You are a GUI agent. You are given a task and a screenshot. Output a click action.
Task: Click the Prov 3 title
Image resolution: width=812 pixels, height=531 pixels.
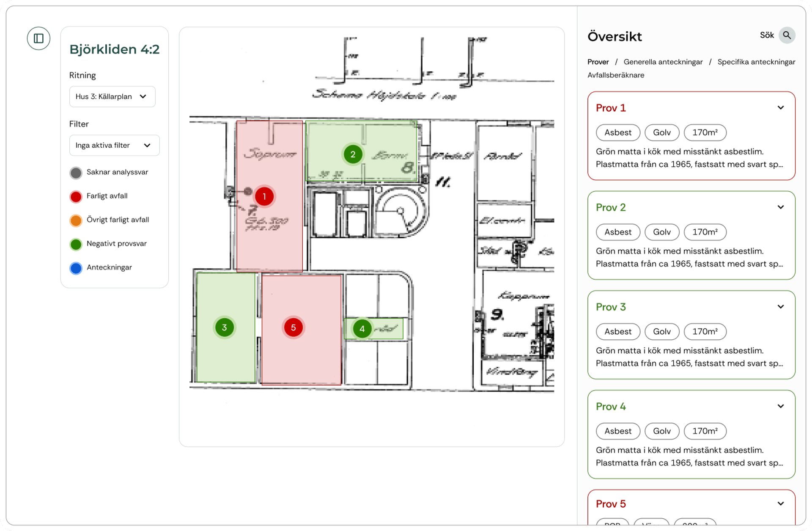point(611,307)
